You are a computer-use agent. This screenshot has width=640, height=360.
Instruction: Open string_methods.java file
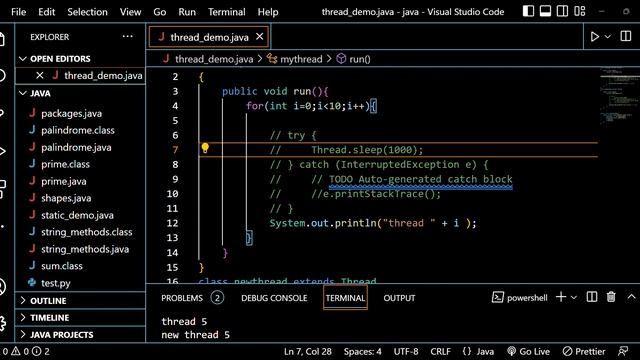[x=85, y=249]
